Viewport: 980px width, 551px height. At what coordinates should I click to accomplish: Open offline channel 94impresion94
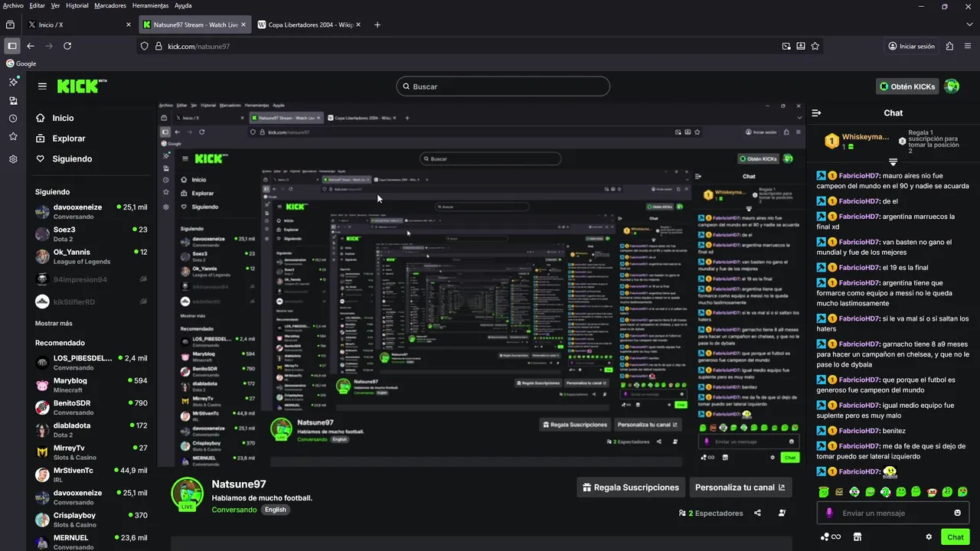(x=92, y=279)
